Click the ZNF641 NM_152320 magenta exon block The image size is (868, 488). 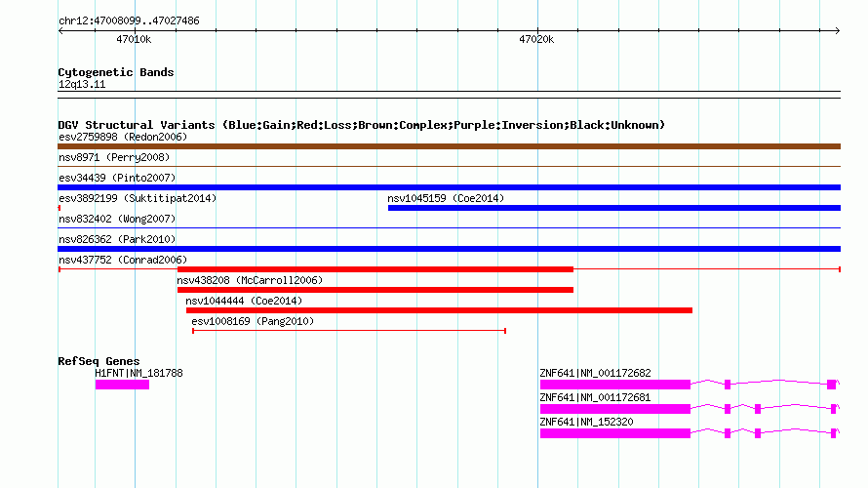tap(615, 433)
